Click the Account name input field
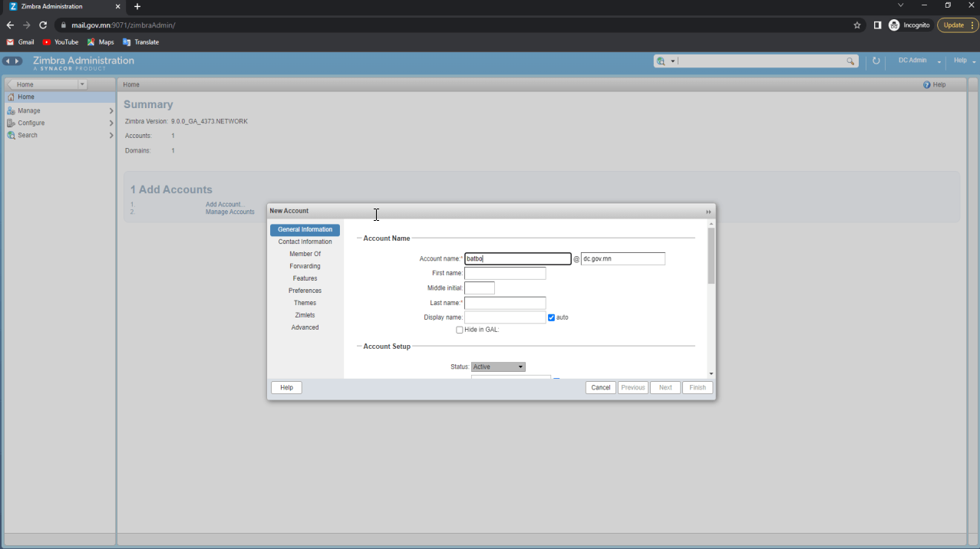This screenshot has height=549, width=980. tap(518, 259)
